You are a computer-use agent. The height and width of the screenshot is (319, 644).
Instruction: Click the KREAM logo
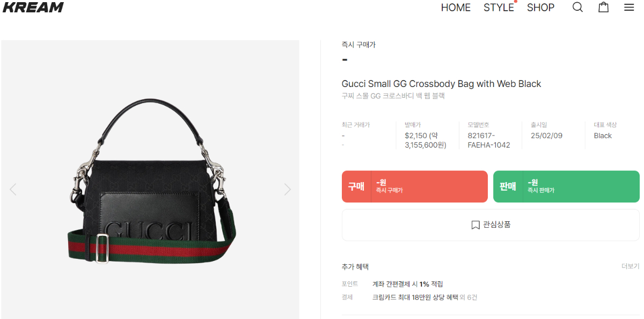[33, 8]
